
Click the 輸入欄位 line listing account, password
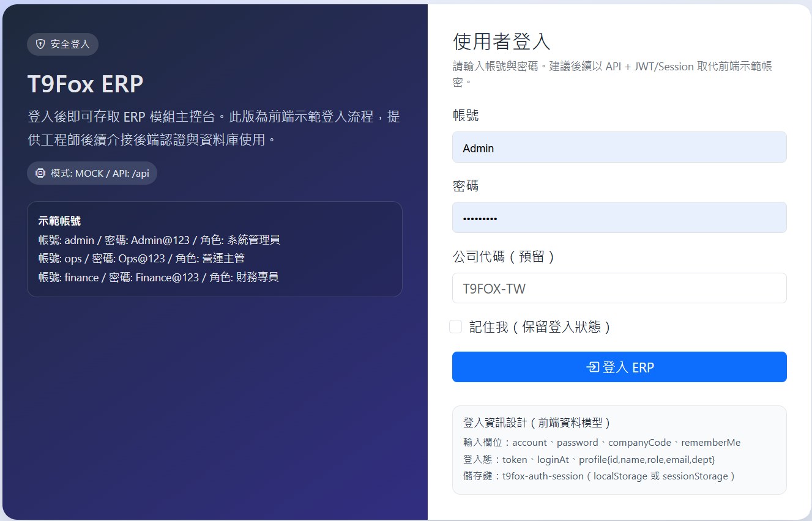point(602,442)
